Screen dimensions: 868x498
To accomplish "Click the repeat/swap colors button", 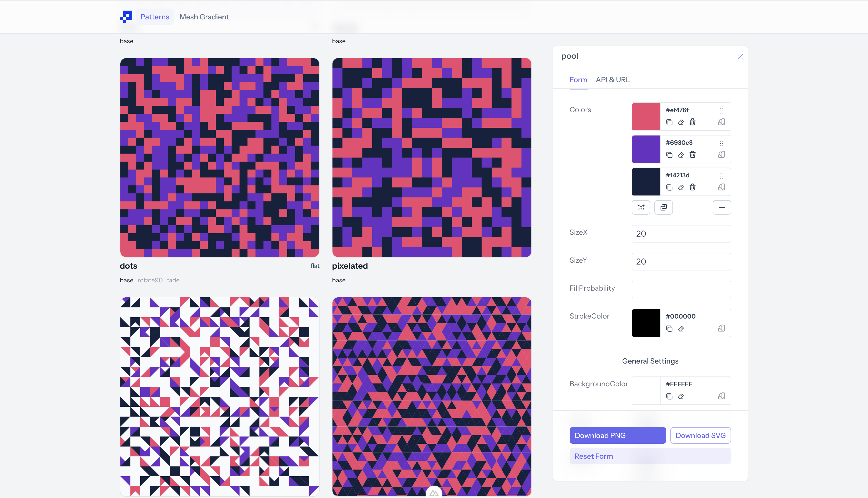I will click(x=663, y=207).
